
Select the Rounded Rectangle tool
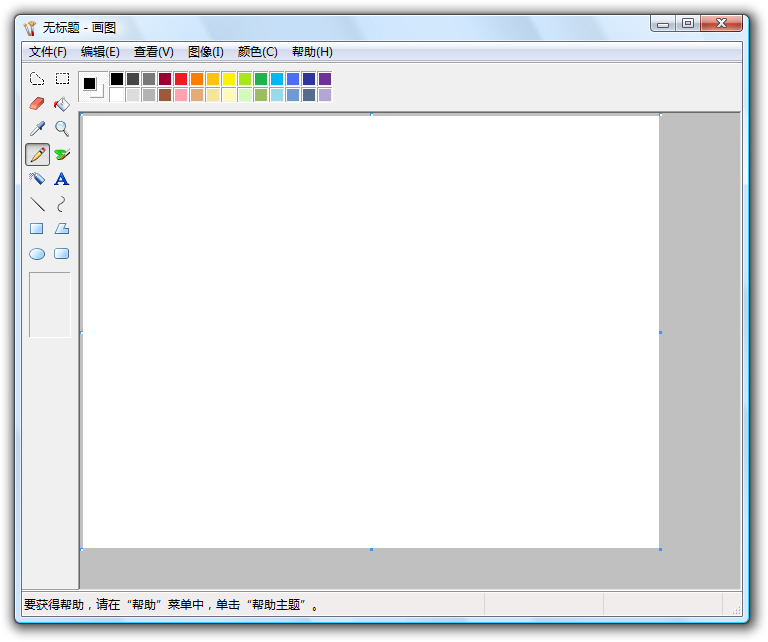[x=62, y=254]
